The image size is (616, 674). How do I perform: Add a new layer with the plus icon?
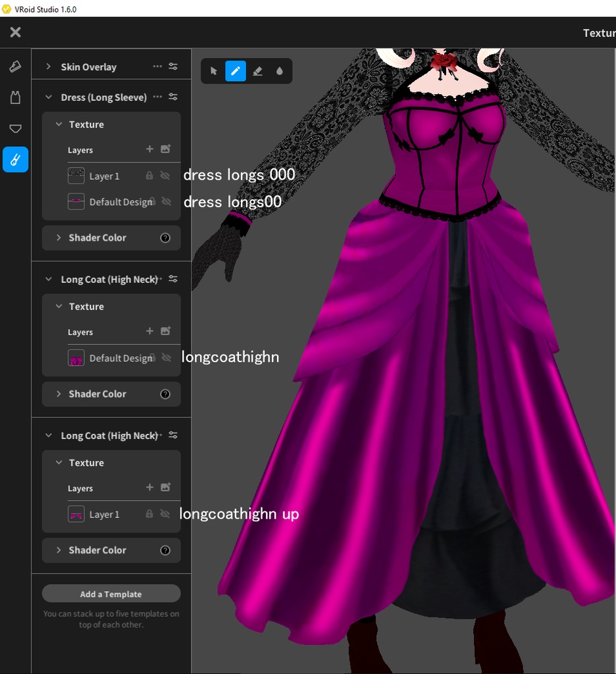tap(149, 149)
